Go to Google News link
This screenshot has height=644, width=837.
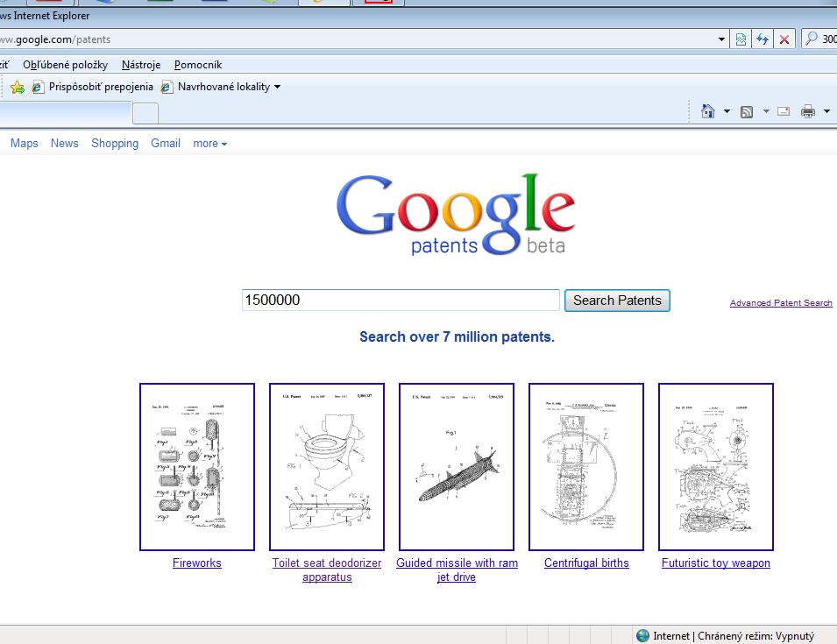click(x=65, y=143)
